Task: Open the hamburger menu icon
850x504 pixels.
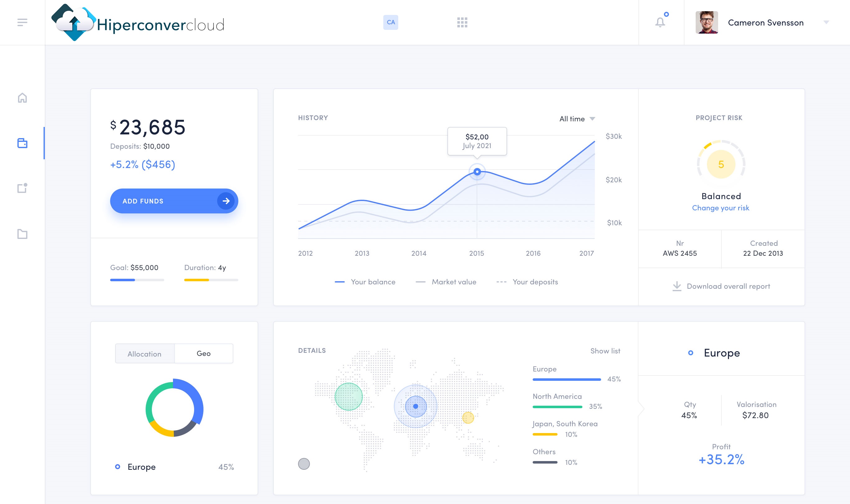Action: [x=22, y=22]
